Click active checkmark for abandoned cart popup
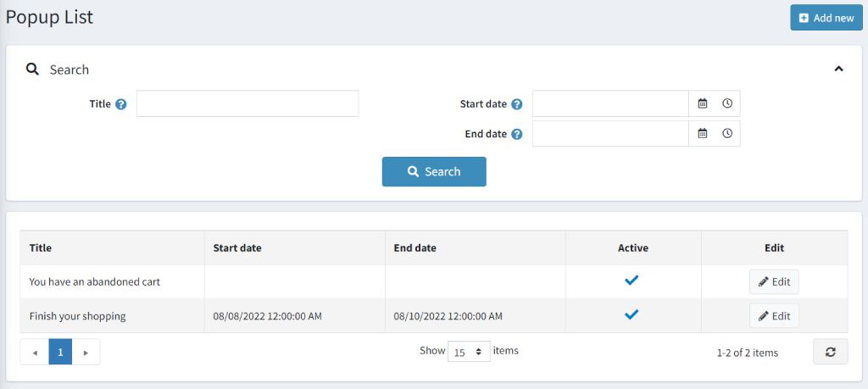The width and height of the screenshot is (868, 389). pyautogui.click(x=632, y=281)
